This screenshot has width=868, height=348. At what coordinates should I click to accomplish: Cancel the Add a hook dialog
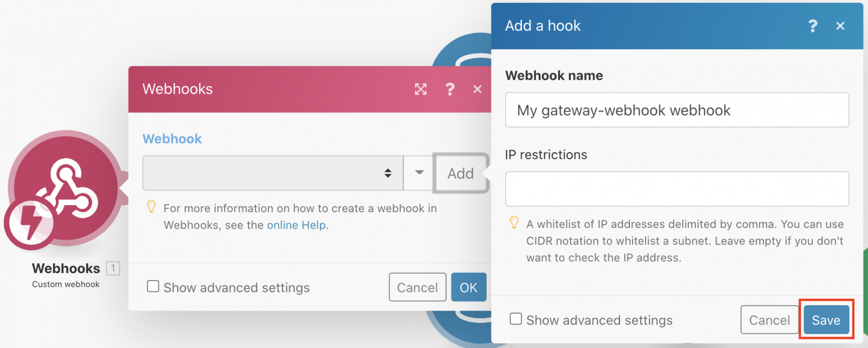769,320
